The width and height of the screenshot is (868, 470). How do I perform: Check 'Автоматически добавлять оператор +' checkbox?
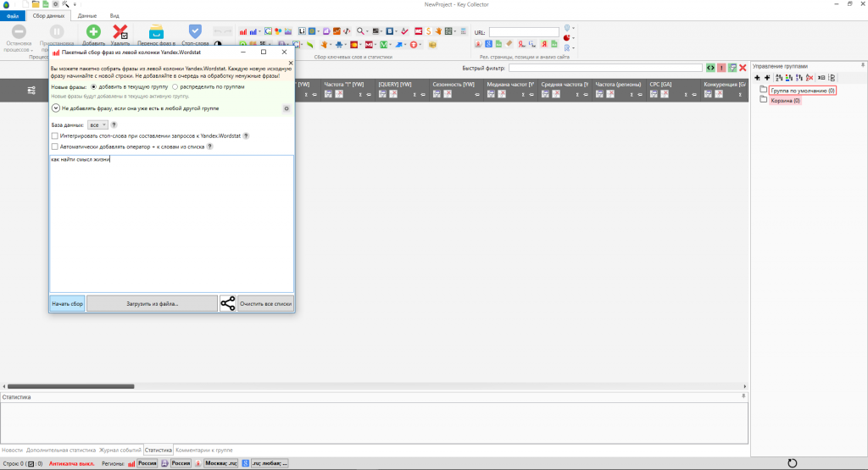click(x=55, y=146)
